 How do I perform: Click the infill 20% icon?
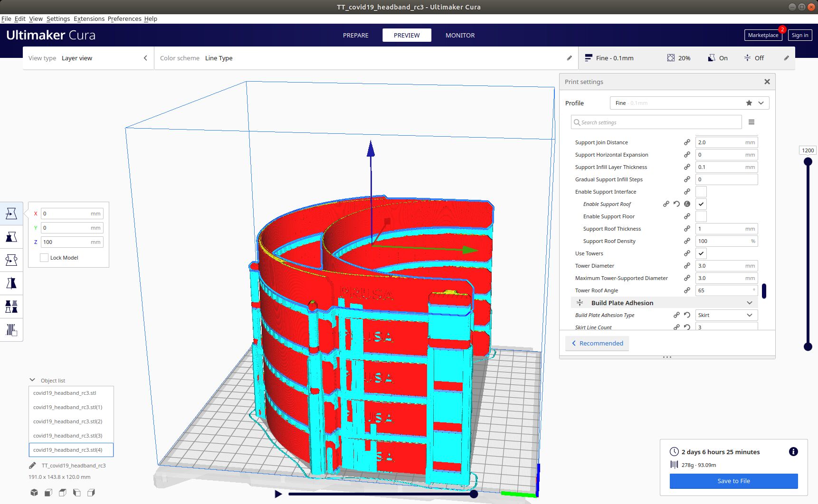tap(671, 58)
